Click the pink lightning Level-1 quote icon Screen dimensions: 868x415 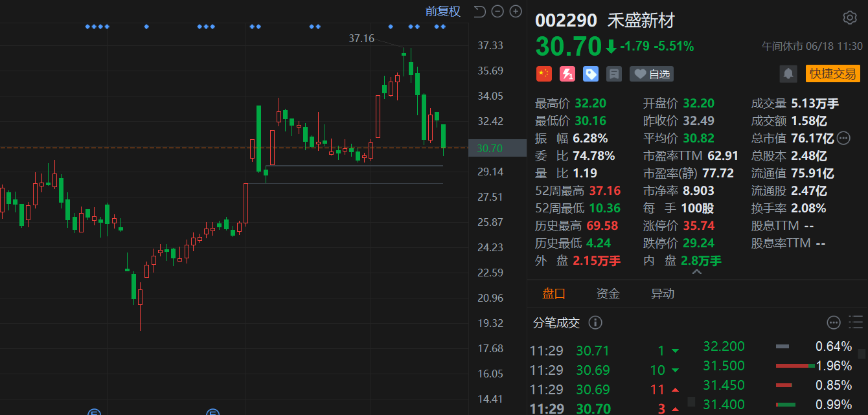click(567, 74)
